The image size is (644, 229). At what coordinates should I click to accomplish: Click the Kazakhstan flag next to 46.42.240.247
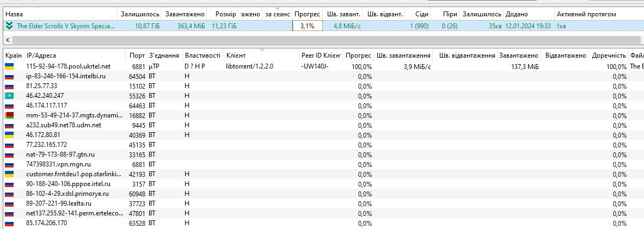click(x=9, y=96)
